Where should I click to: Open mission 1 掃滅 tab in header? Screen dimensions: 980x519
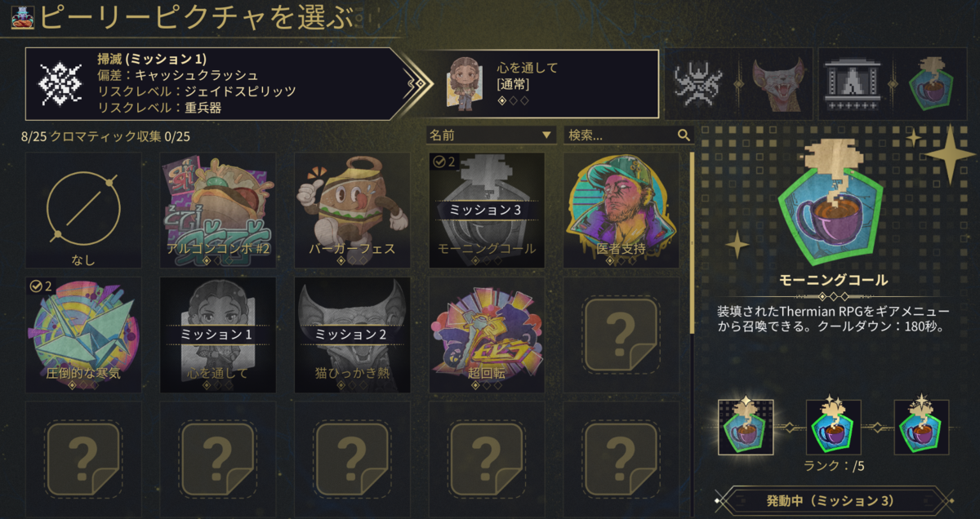212,84
